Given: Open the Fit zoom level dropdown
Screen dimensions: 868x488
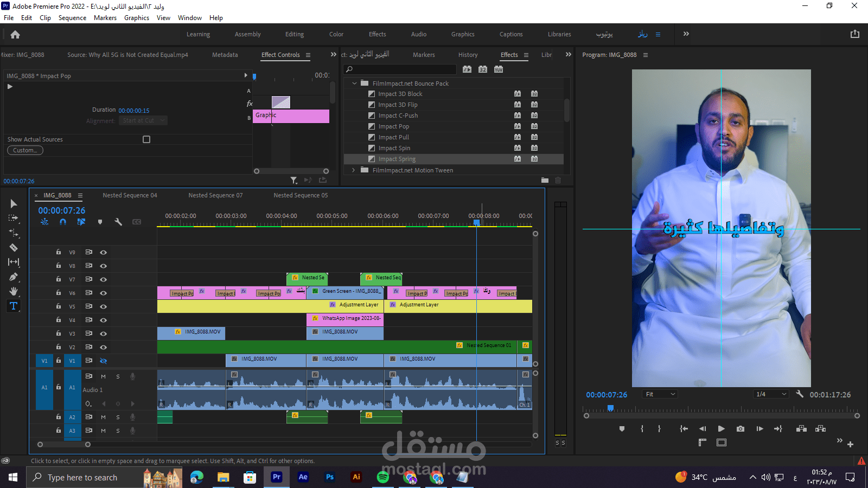Looking at the screenshot, I should click(x=660, y=394).
